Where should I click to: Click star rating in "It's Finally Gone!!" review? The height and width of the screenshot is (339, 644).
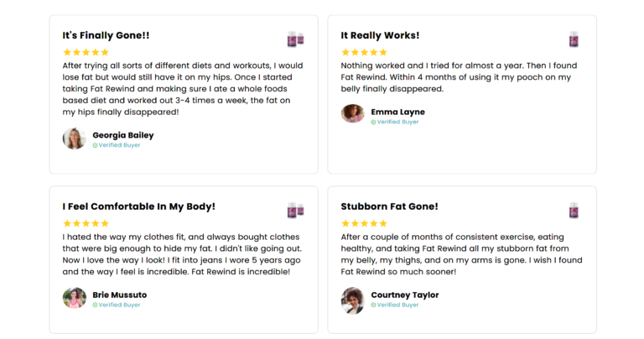pos(86,52)
